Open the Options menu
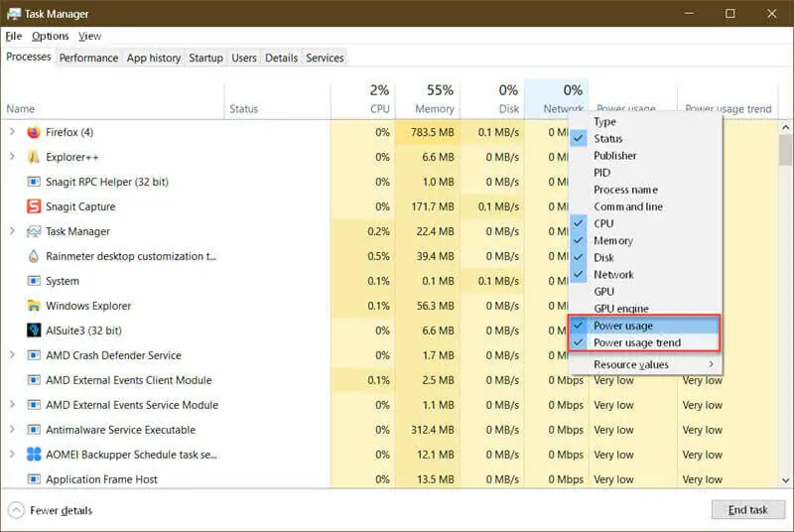 tap(51, 36)
